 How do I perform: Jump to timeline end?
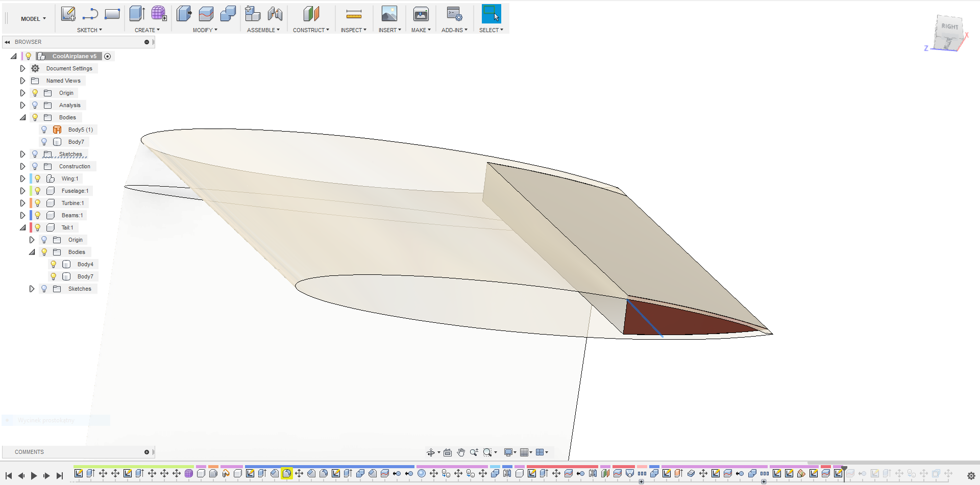pos(59,476)
